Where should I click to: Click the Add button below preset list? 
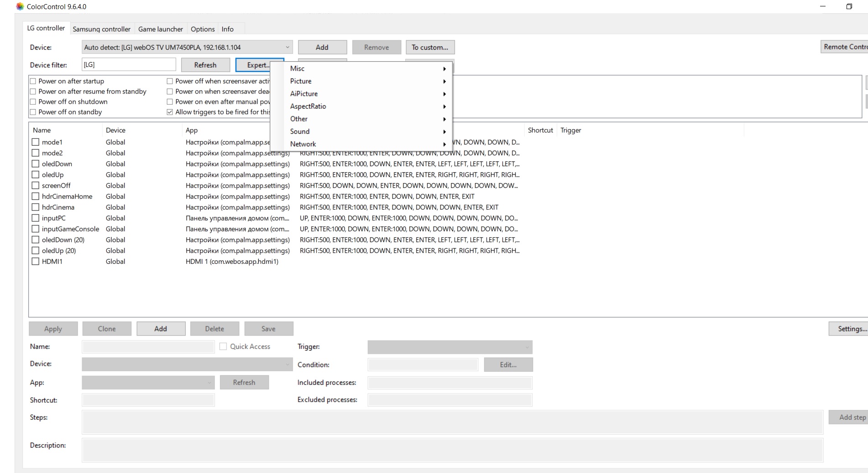click(161, 329)
